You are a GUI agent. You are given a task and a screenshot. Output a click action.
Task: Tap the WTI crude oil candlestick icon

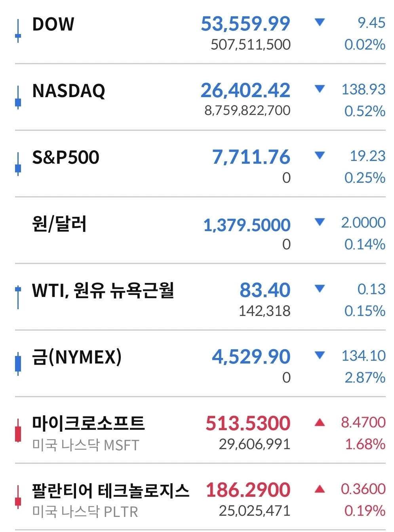(x=18, y=297)
